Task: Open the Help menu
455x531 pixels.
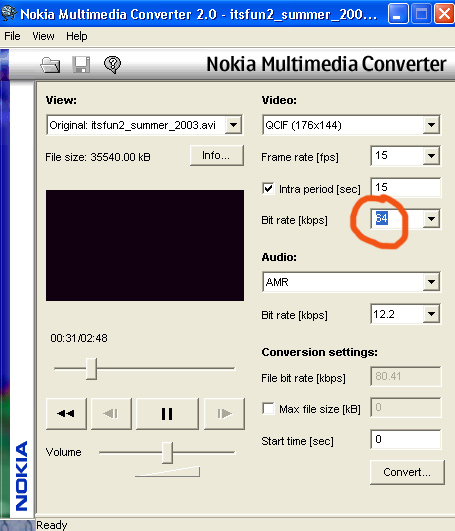Action: [77, 36]
